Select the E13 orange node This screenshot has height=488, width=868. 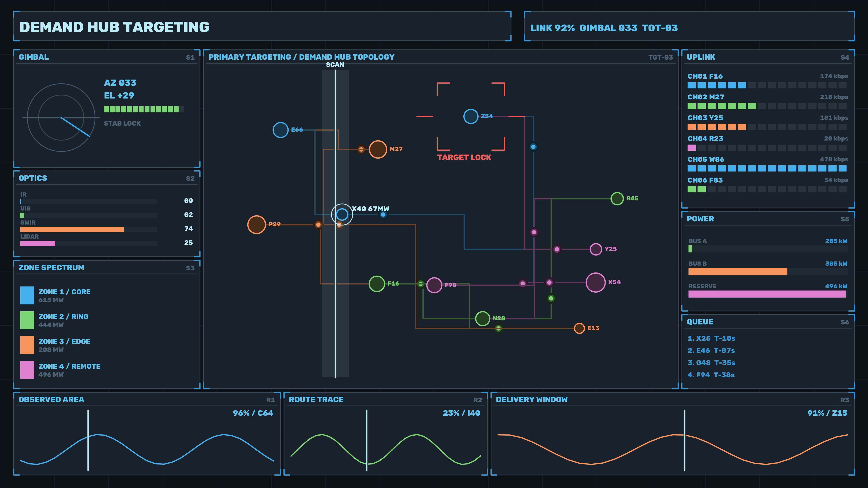coord(579,328)
